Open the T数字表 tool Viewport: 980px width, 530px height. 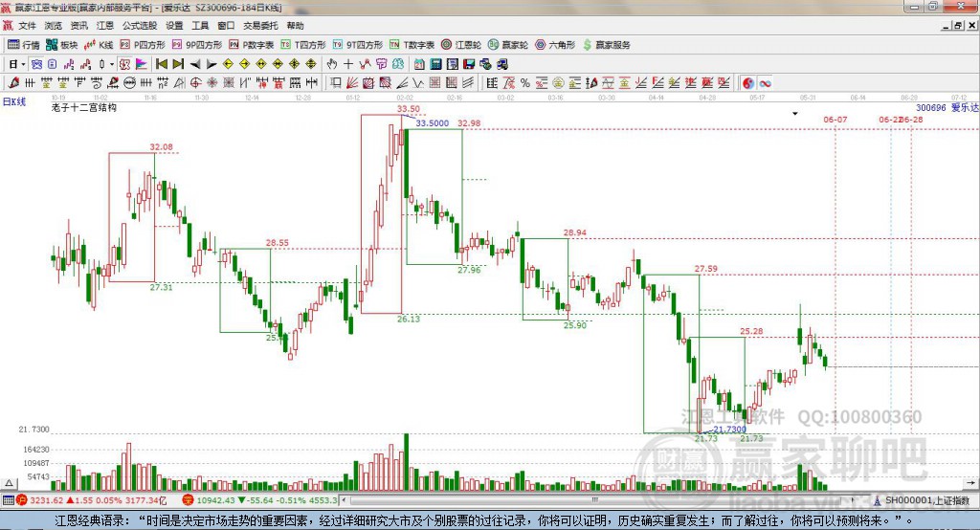click(x=412, y=45)
